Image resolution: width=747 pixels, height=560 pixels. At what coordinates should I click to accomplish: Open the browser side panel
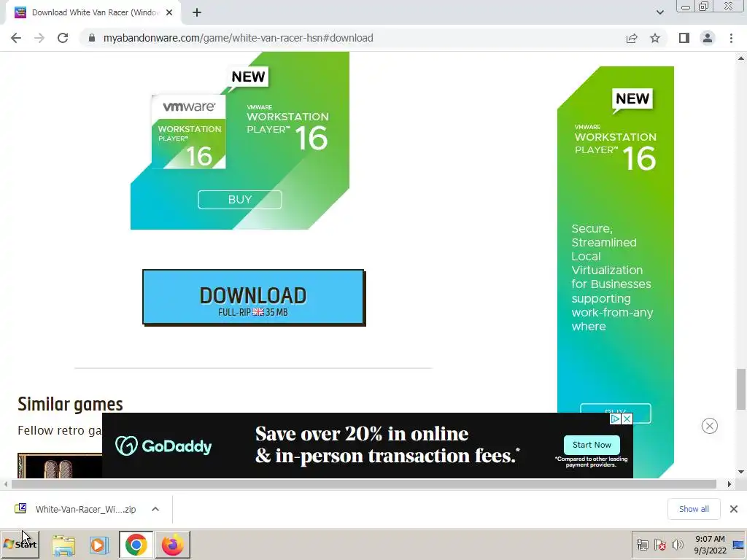[x=684, y=38]
